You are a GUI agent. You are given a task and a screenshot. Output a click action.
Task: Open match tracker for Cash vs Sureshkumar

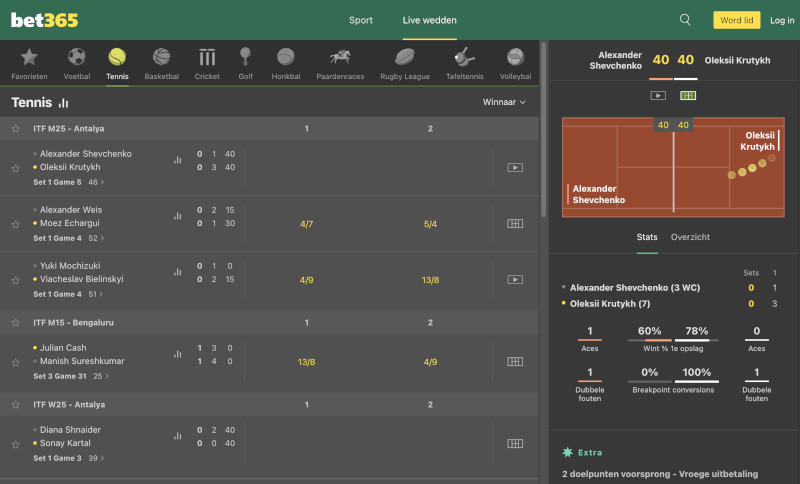point(515,362)
